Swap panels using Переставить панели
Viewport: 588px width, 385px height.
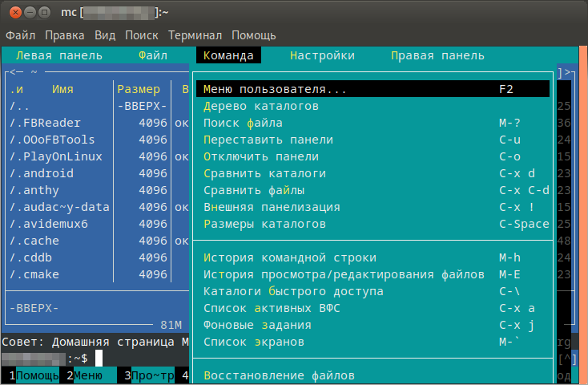point(268,140)
